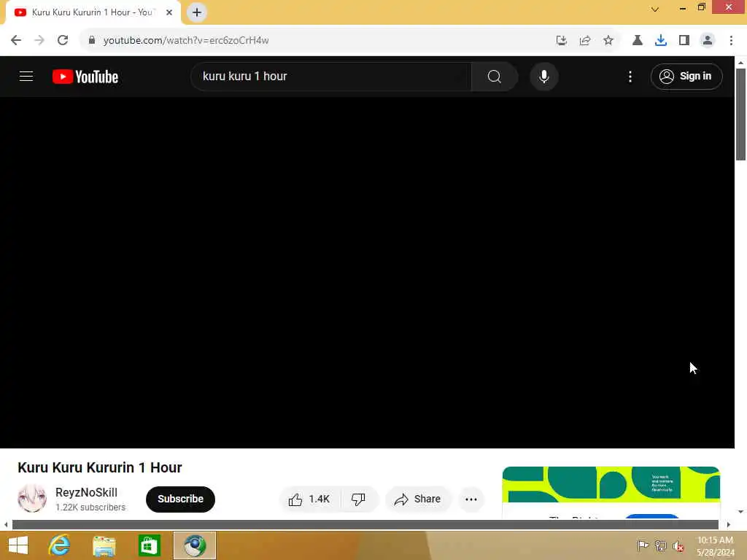Share this page from address bar
This screenshot has width=747, height=560.
[x=585, y=41]
